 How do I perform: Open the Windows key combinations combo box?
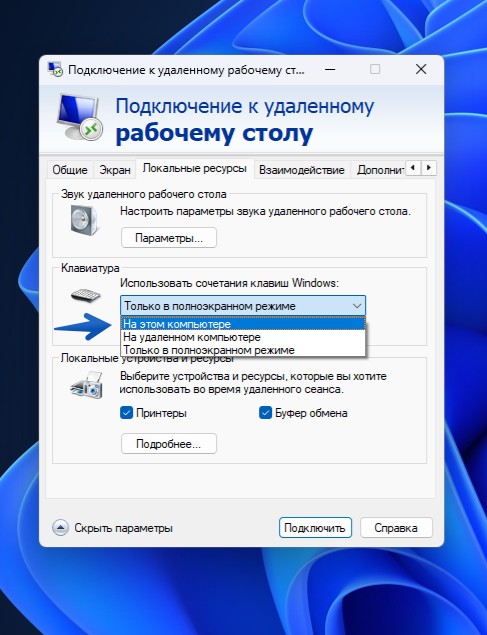[x=243, y=306]
